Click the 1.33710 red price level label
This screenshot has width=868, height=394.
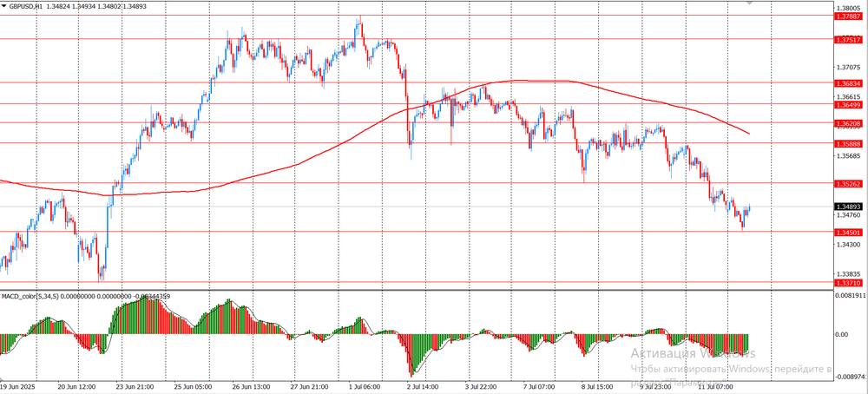pos(848,283)
